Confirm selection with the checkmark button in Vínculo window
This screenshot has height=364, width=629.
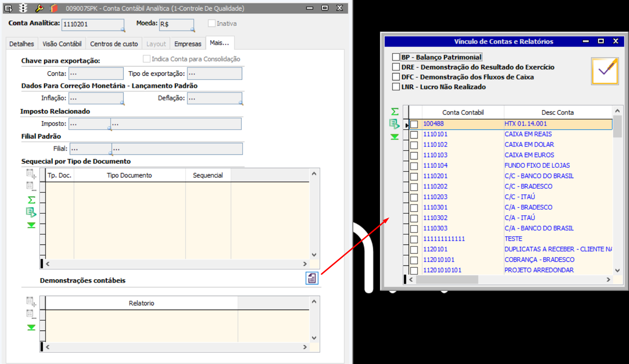click(x=605, y=71)
